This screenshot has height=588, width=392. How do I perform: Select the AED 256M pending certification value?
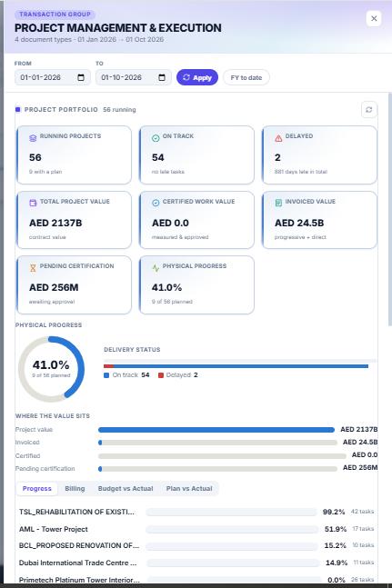54,287
